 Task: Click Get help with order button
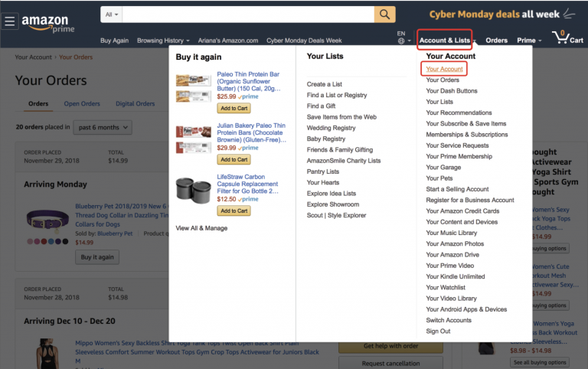point(390,346)
